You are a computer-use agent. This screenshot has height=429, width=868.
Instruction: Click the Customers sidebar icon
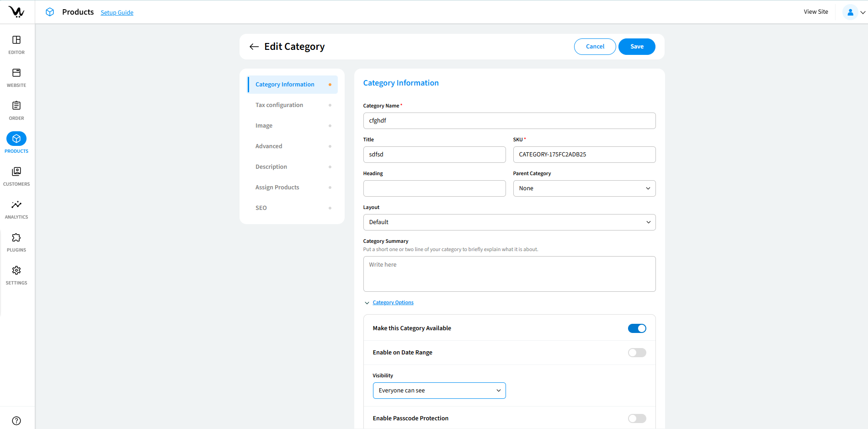tap(16, 172)
